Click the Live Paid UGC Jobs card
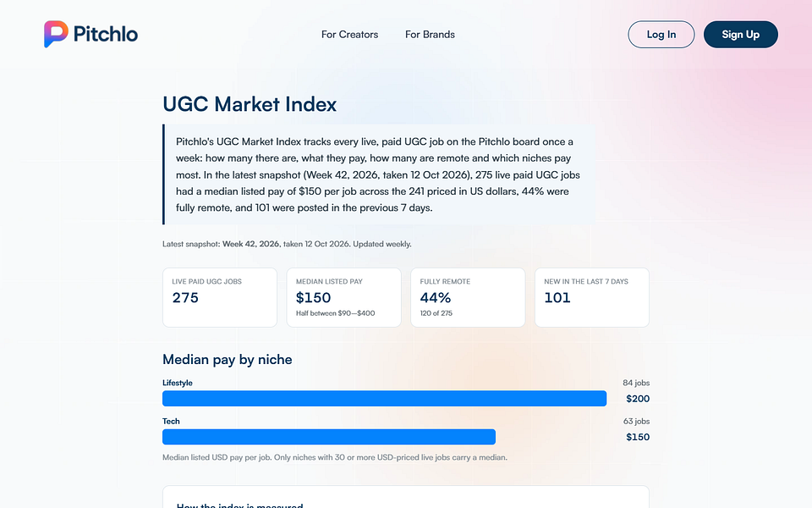The height and width of the screenshot is (508, 812). pos(220,297)
